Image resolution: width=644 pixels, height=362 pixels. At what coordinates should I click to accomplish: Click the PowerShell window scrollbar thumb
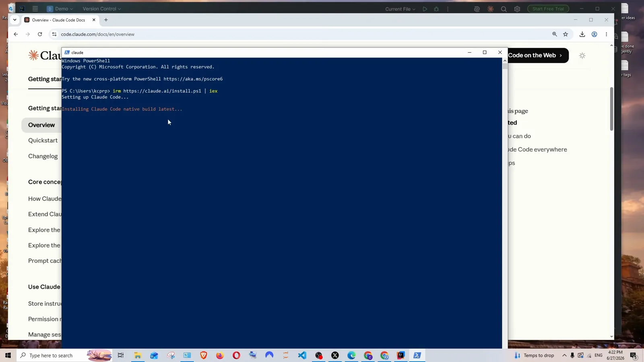pos(505,66)
